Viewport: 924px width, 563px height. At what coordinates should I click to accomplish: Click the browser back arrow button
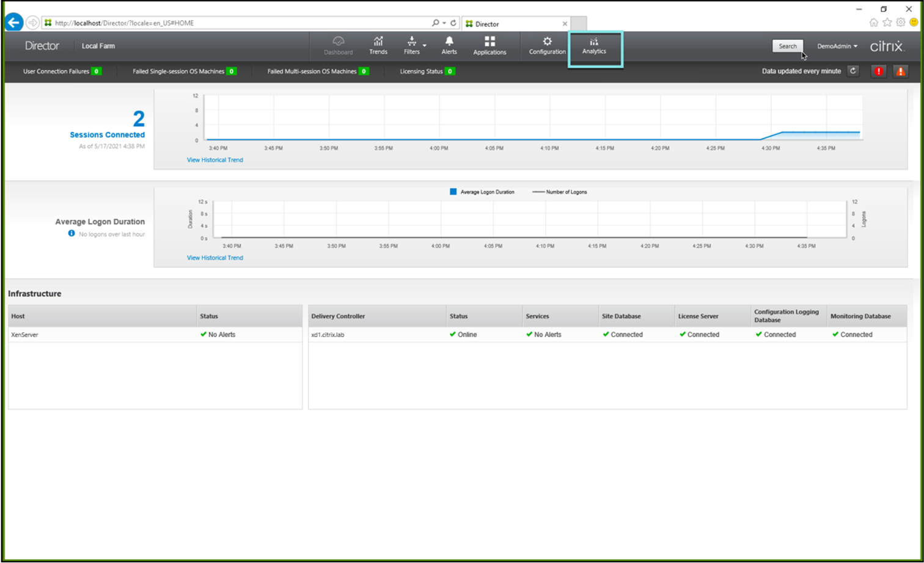coord(14,23)
